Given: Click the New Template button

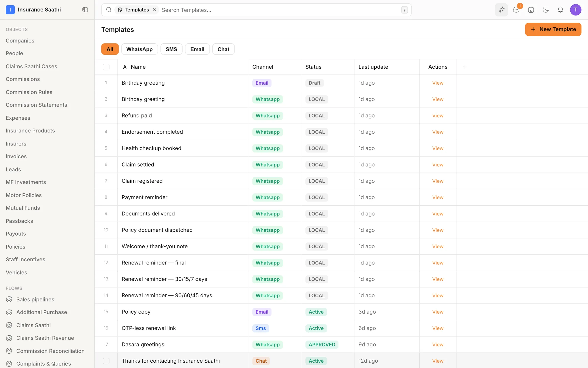Looking at the screenshot, I should [x=553, y=29].
